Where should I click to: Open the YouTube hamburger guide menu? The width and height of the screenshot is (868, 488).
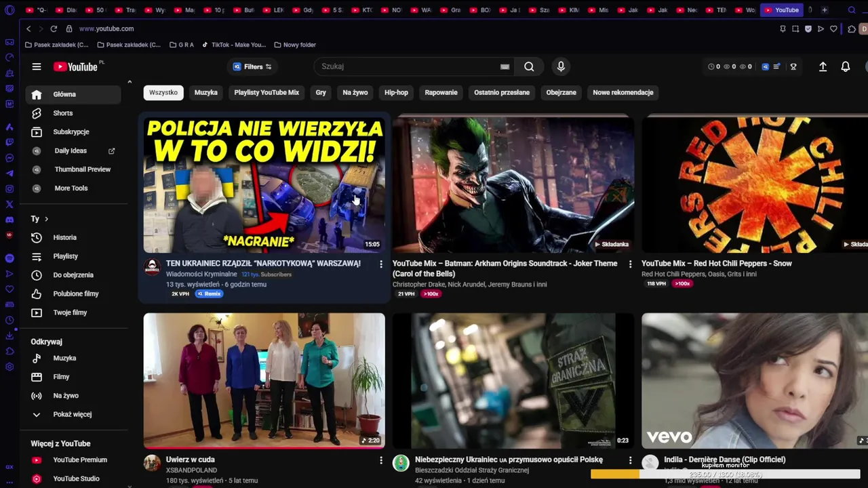pos(37,66)
